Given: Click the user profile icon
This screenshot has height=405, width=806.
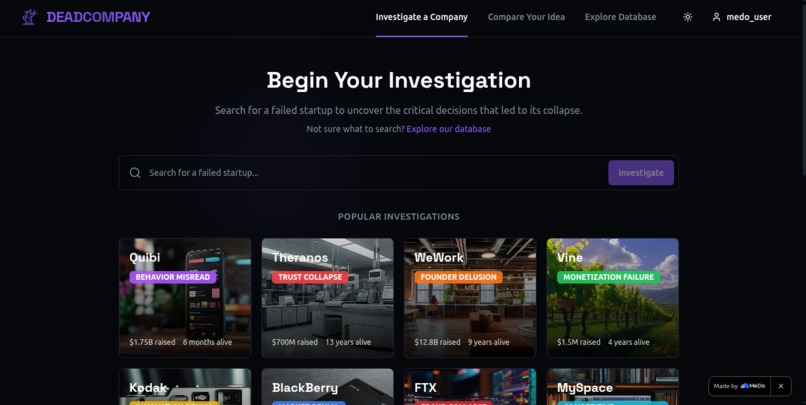Looking at the screenshot, I should (x=716, y=17).
